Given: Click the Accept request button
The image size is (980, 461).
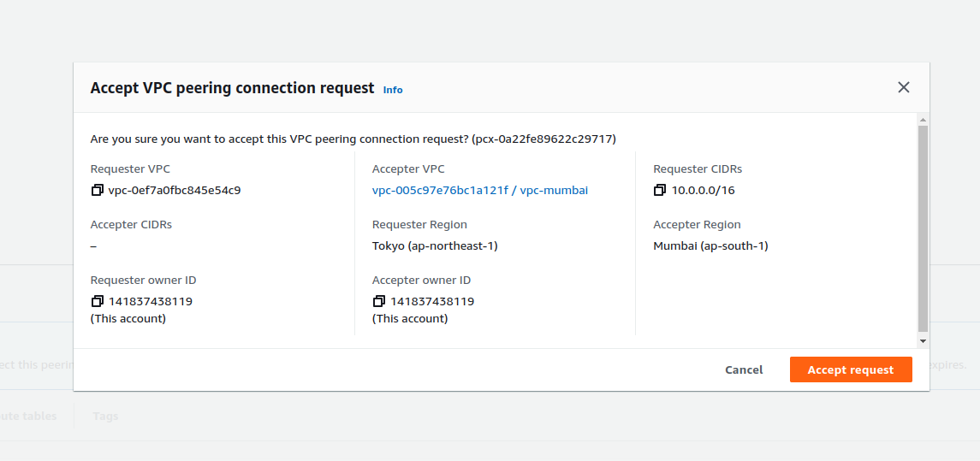Looking at the screenshot, I should [x=851, y=369].
